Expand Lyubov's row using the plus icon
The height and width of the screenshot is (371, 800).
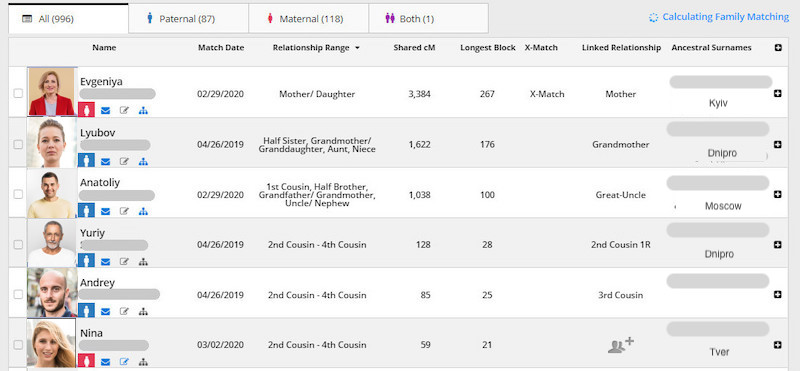778,144
